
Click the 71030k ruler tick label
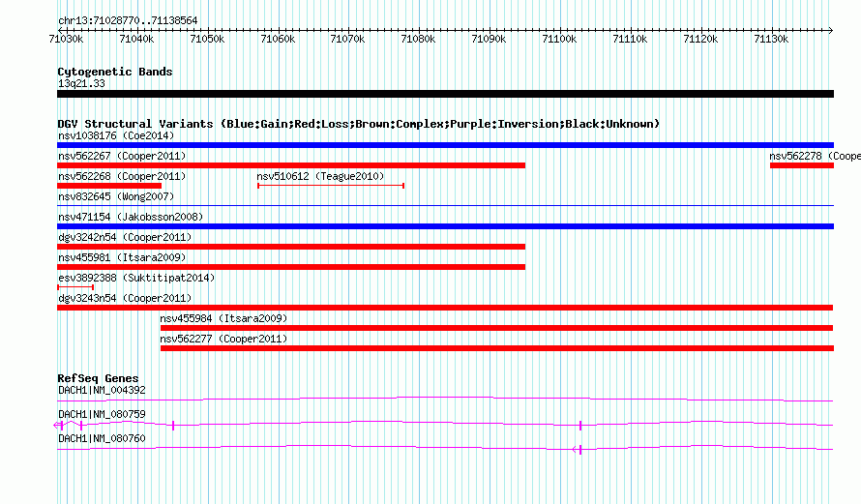66,40
